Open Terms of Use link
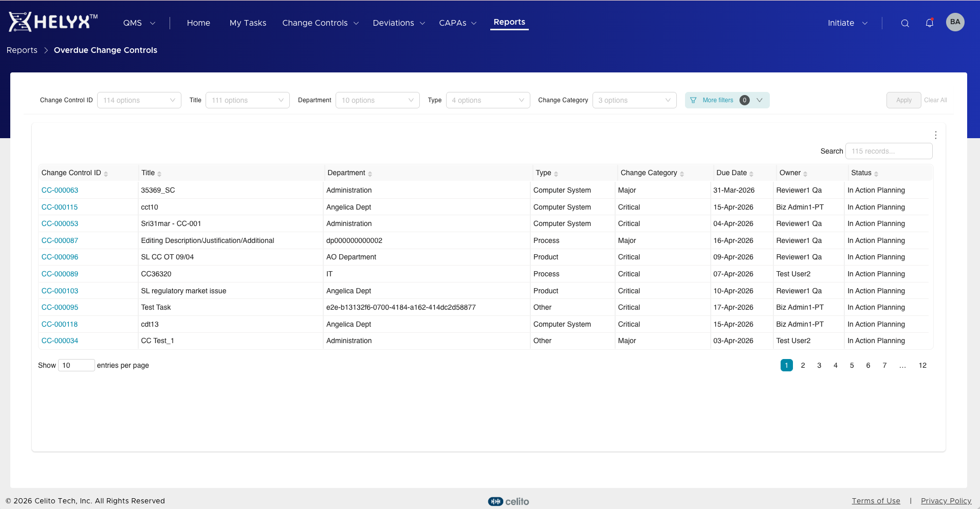 point(876,501)
